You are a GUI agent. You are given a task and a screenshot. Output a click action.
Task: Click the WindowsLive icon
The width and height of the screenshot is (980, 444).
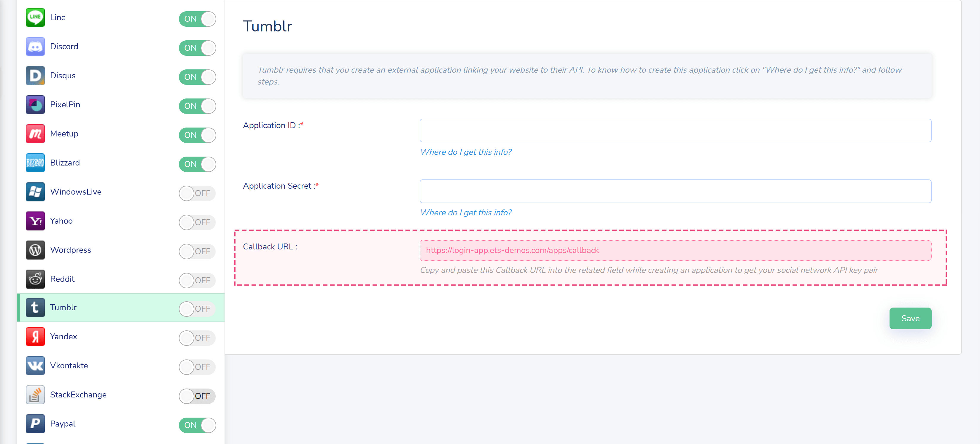[x=35, y=192]
